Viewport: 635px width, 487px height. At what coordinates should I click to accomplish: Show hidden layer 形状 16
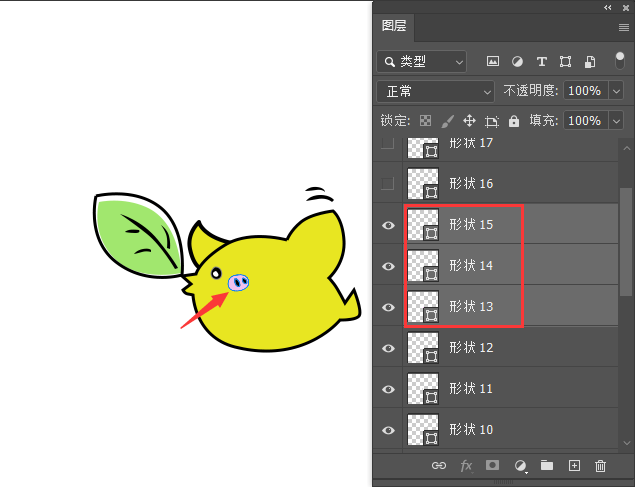(x=388, y=183)
